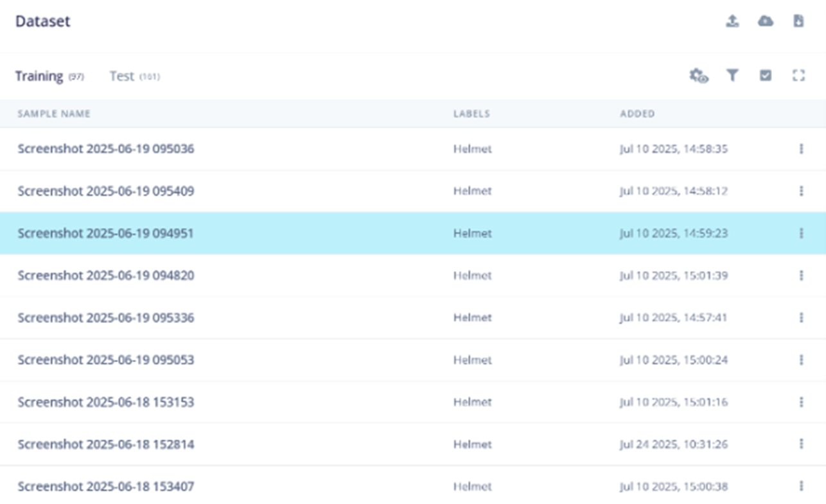The width and height of the screenshot is (826, 504).
Task: Enter fullscreen with the expand icon
Action: click(798, 76)
